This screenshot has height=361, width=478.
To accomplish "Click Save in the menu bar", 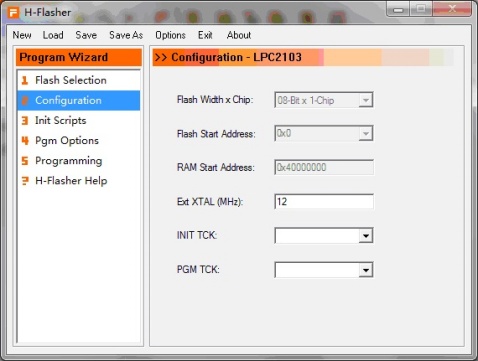I will (86, 35).
